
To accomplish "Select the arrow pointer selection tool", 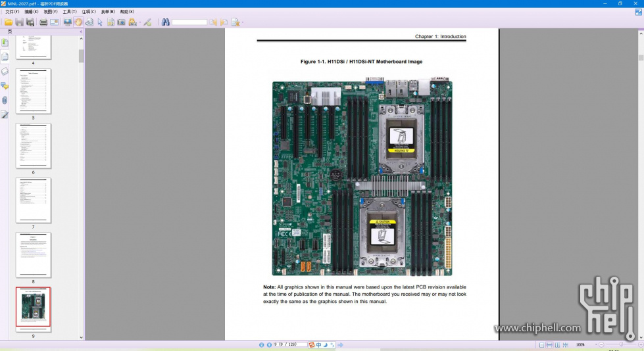I will tap(100, 22).
